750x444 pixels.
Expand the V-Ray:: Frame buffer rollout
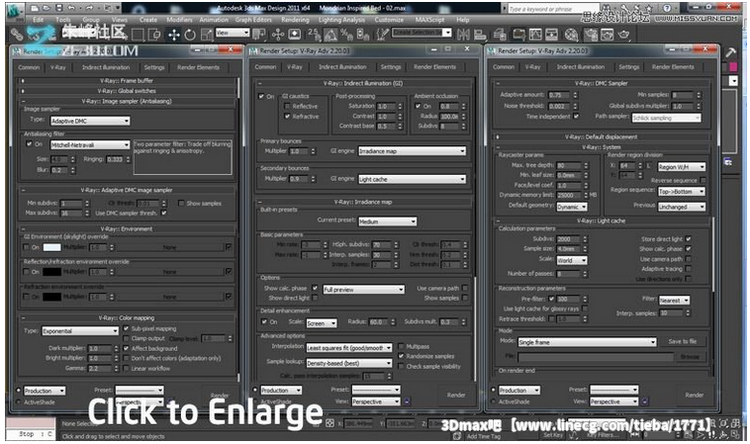coord(126,81)
